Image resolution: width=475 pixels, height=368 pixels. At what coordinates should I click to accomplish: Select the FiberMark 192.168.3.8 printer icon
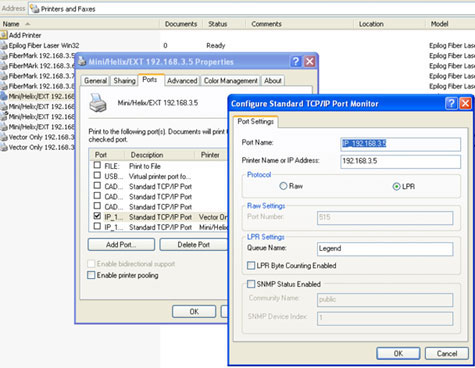pos(4,86)
